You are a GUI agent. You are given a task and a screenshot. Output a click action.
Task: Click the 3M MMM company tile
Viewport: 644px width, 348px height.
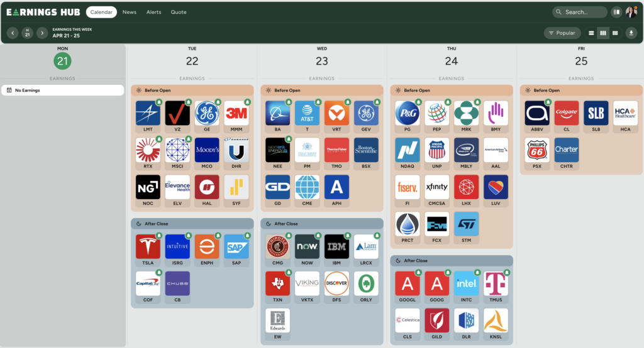click(236, 117)
